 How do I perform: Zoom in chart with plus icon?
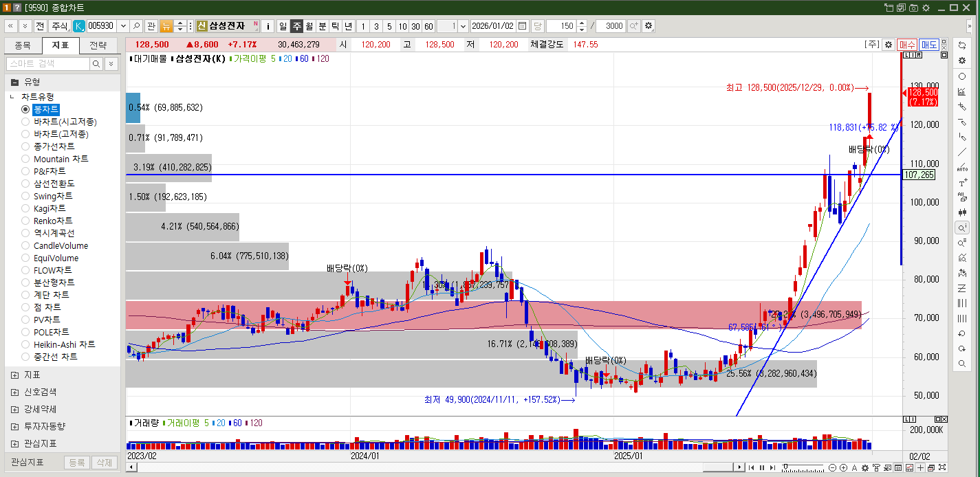coord(844,467)
